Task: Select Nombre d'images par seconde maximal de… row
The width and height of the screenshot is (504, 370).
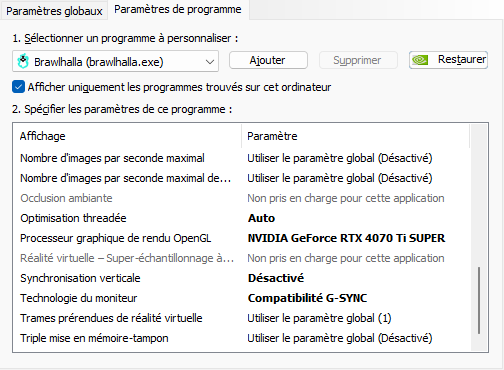Action: pos(242,178)
